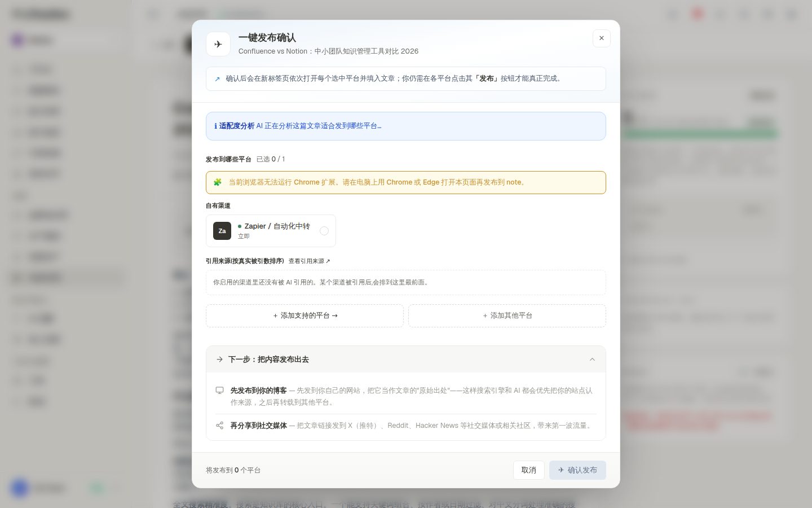812x508 pixels.
Task: Close the 一键发布确认 dialog
Action: point(602,38)
